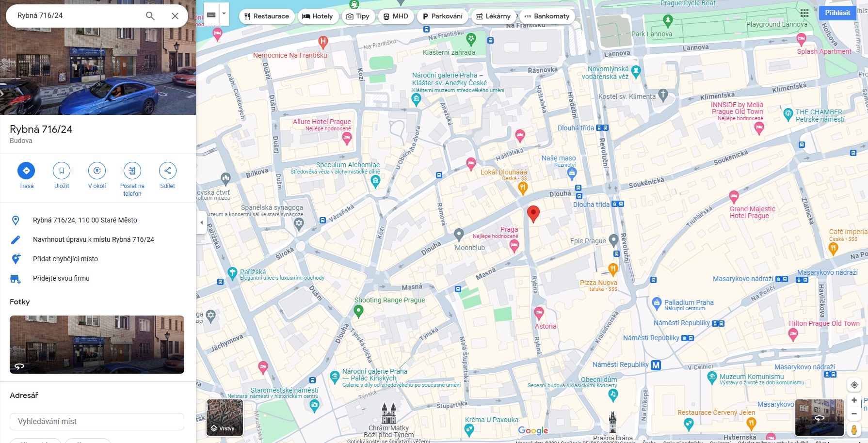868x443 pixels.
Task: Click the search magnifier icon
Action: [150, 16]
